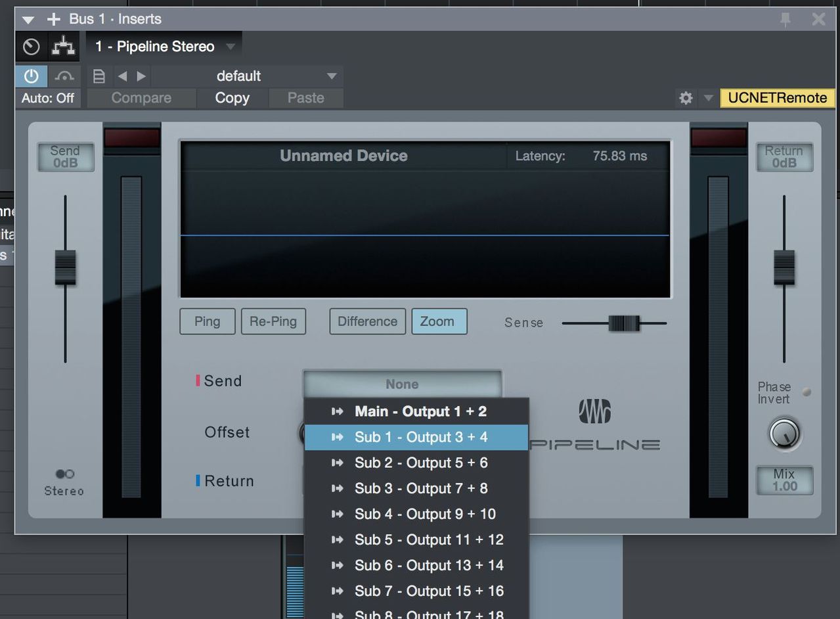The width and height of the screenshot is (840, 619).
Task: Click the Send level fader handle
Action: pos(65,267)
